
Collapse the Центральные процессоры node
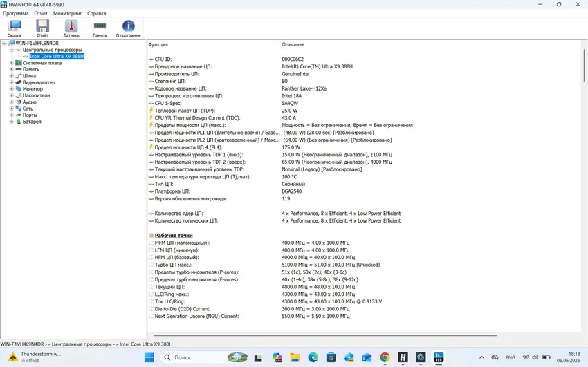(11, 50)
